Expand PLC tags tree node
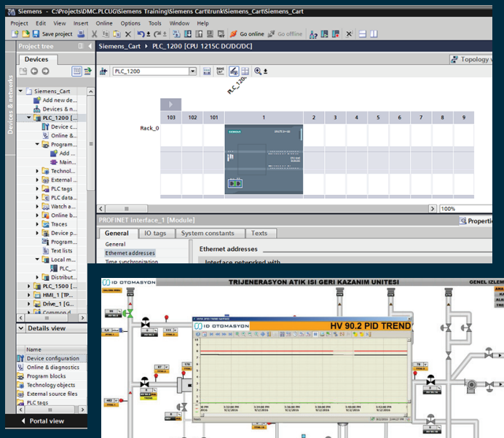Viewport: 504px width, 438px height. pyautogui.click(x=37, y=189)
